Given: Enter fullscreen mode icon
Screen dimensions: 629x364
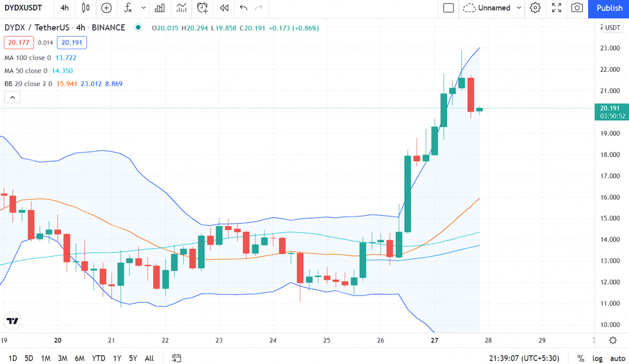Looking at the screenshot, I should click(x=557, y=8).
